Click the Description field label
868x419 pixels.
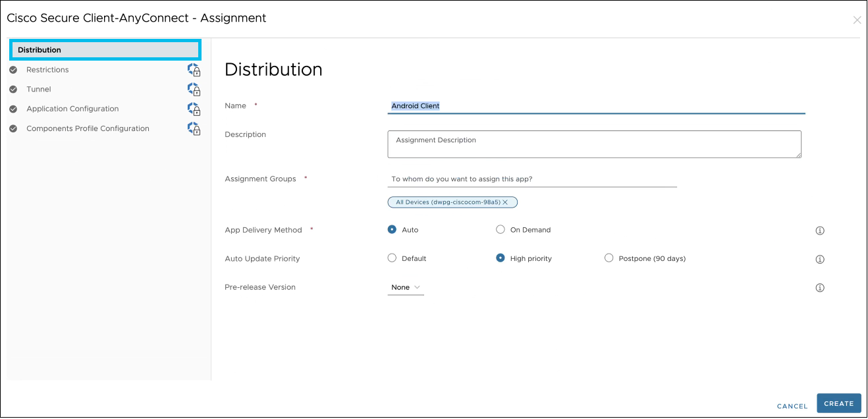point(245,134)
